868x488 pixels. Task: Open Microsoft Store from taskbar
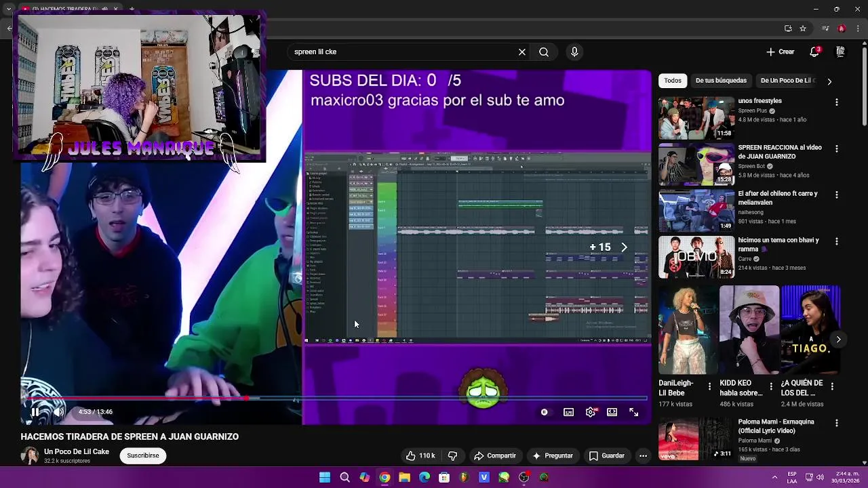(x=444, y=477)
